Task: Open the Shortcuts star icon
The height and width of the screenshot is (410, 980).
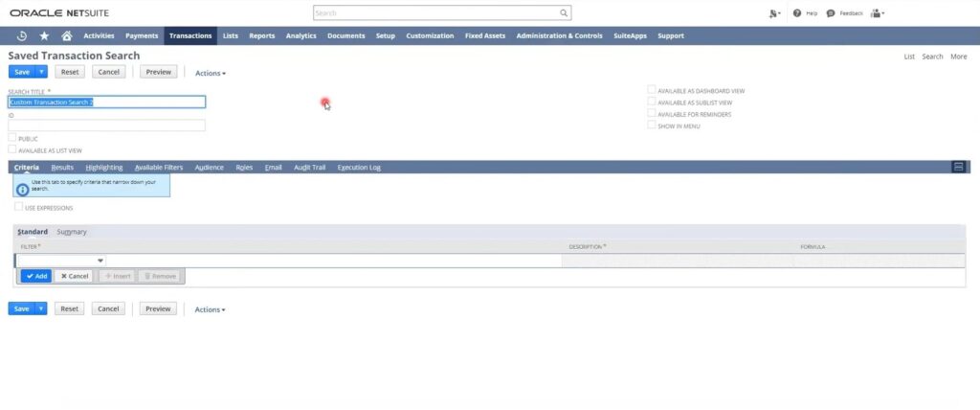Action: (x=44, y=35)
